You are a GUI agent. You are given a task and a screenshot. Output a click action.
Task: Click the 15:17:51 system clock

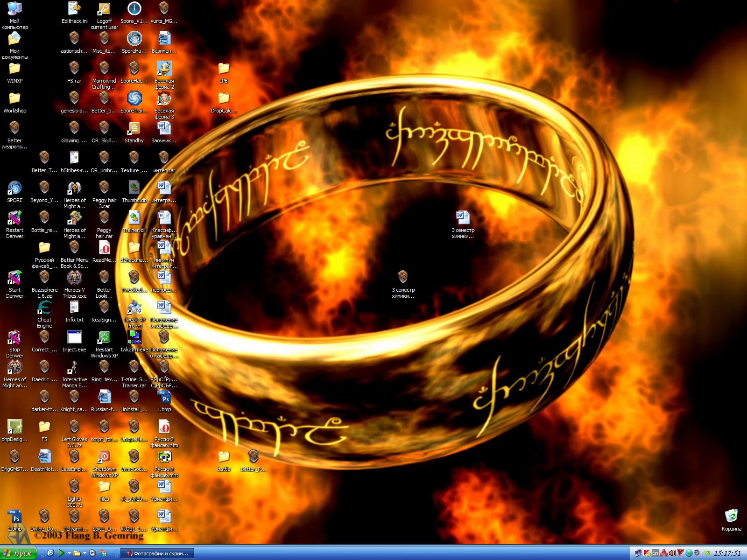click(x=727, y=553)
